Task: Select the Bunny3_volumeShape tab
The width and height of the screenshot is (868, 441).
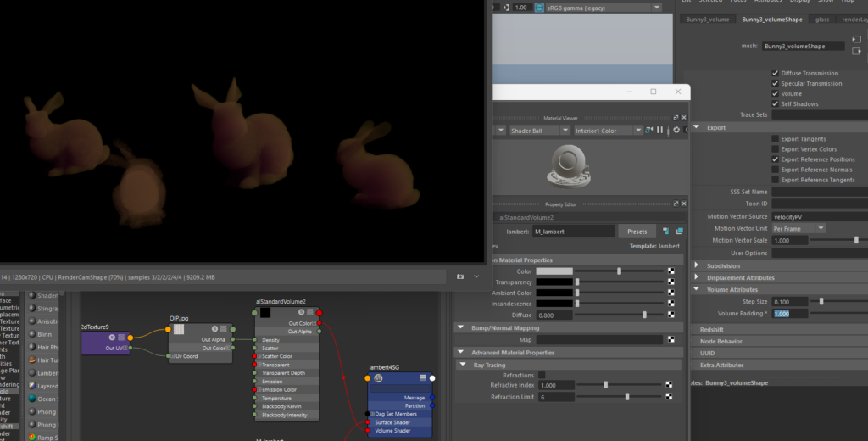Action: (x=771, y=20)
